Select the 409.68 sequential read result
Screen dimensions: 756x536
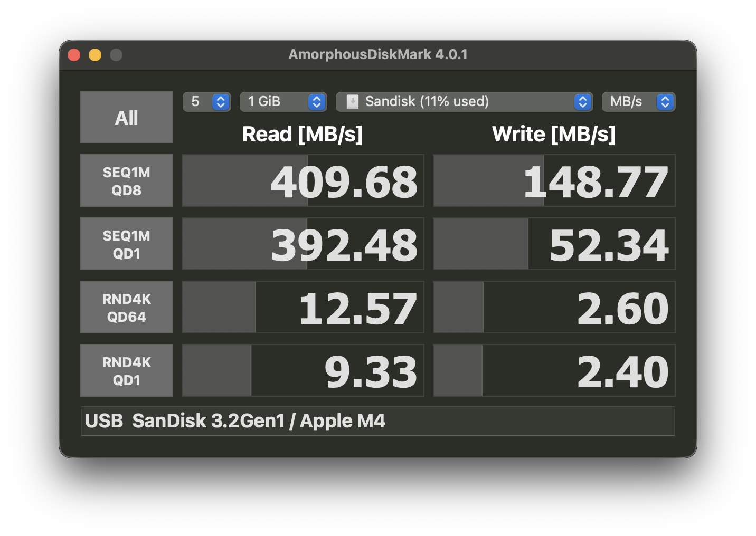pos(303,180)
